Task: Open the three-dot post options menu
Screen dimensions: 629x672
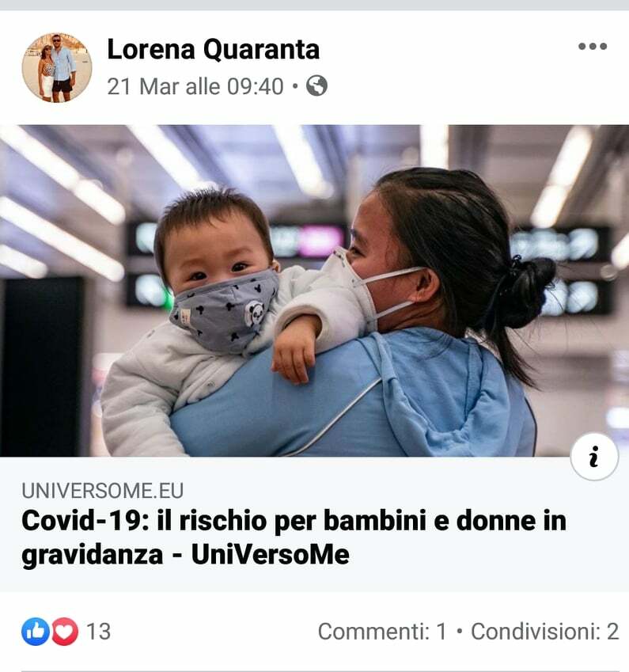Action: tap(592, 46)
